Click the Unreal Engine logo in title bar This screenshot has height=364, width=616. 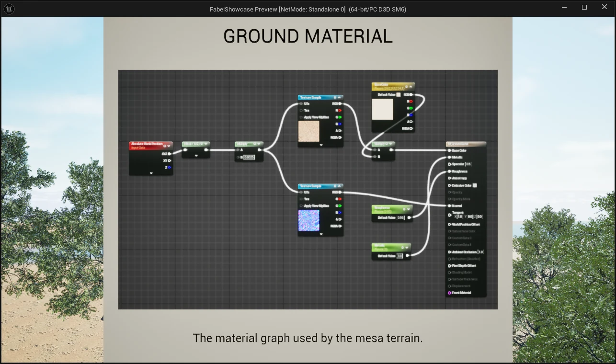tap(9, 9)
